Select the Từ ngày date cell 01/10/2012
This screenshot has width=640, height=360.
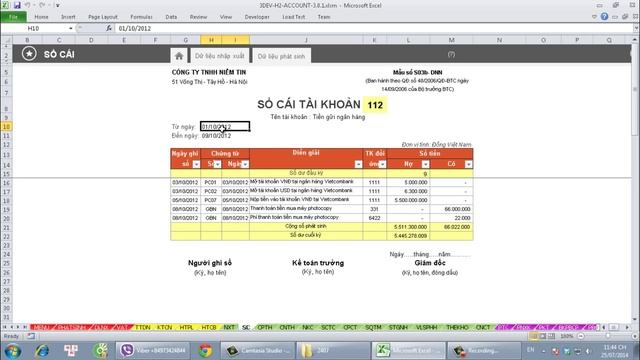[x=225, y=127]
